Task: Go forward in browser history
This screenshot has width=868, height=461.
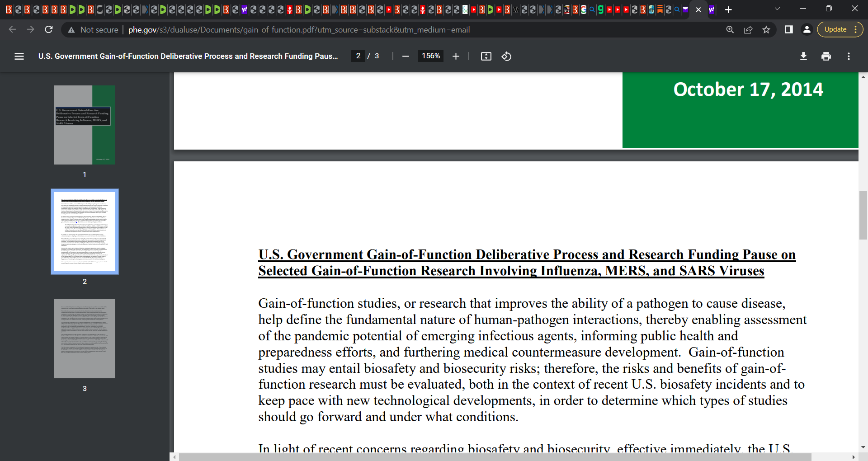Action: tap(30, 29)
